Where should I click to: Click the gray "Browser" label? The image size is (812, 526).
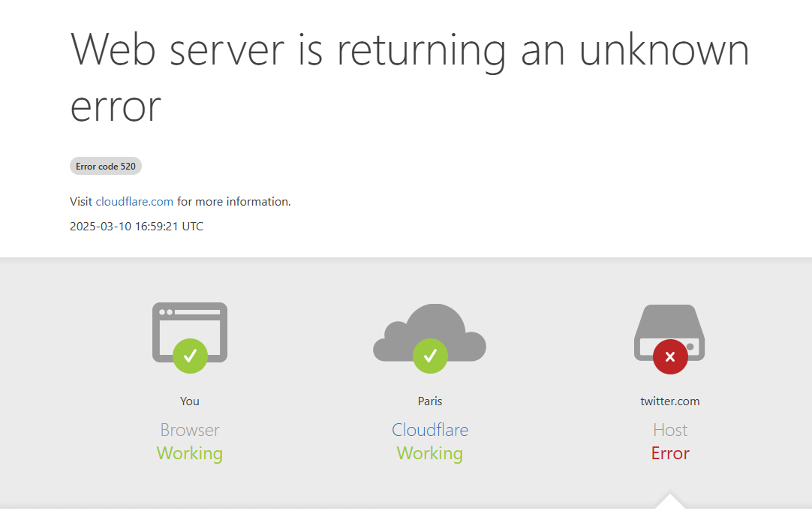(190, 430)
